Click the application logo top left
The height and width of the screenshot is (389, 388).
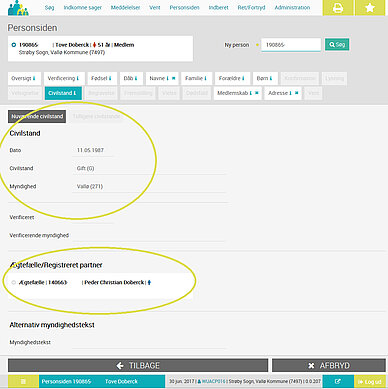pos(18,8)
